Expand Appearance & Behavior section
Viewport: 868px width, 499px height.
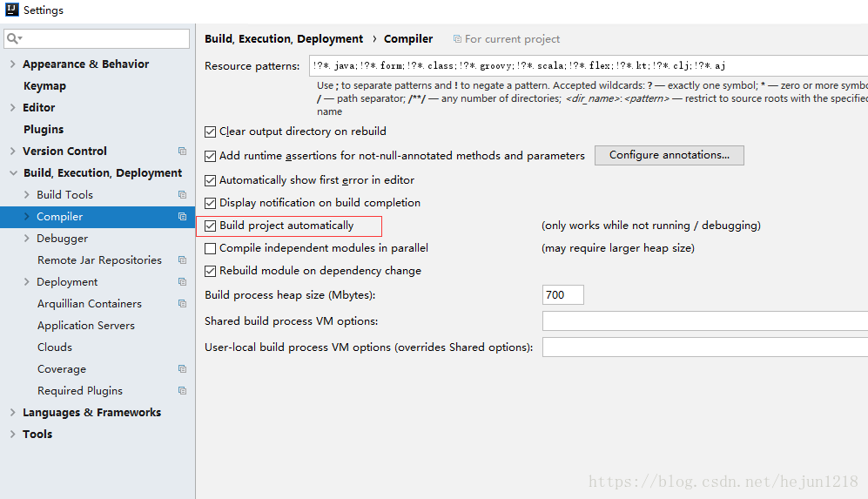pyautogui.click(x=12, y=64)
